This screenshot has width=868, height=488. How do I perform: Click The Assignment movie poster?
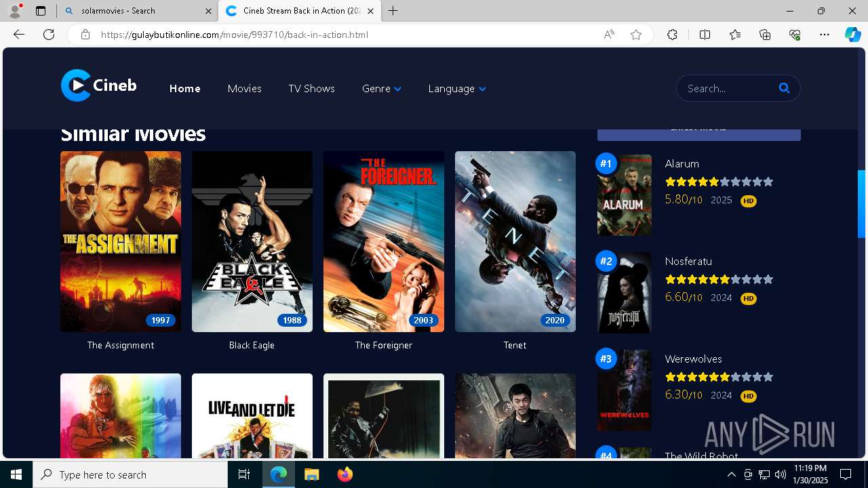point(121,241)
